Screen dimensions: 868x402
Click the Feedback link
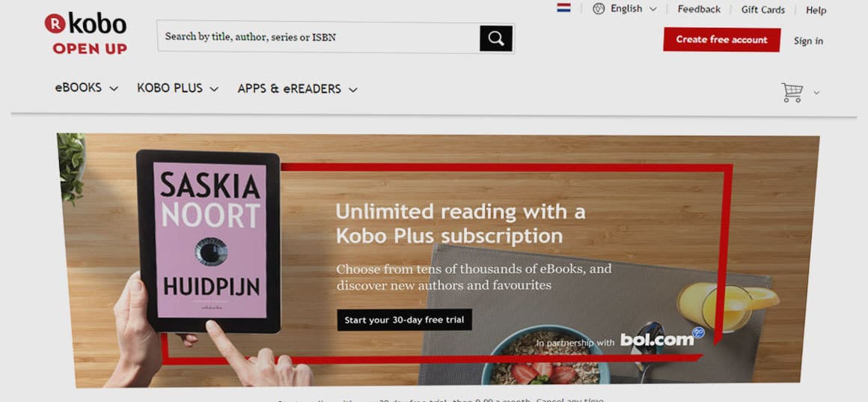point(699,10)
